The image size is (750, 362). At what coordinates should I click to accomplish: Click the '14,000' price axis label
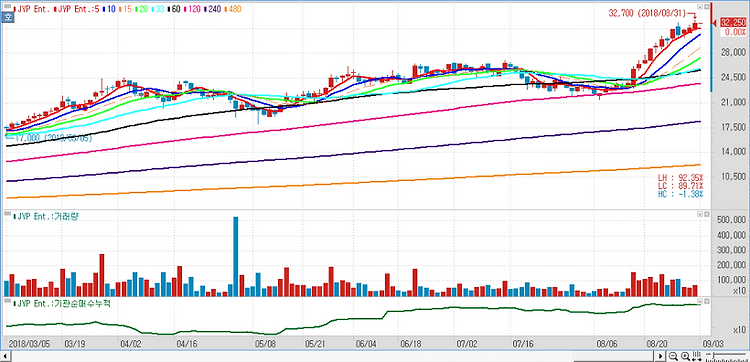coord(733,152)
